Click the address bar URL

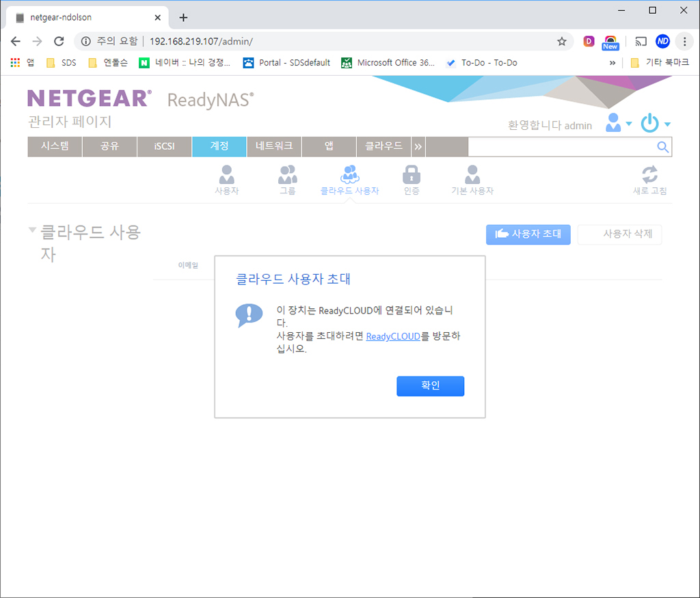[202, 42]
